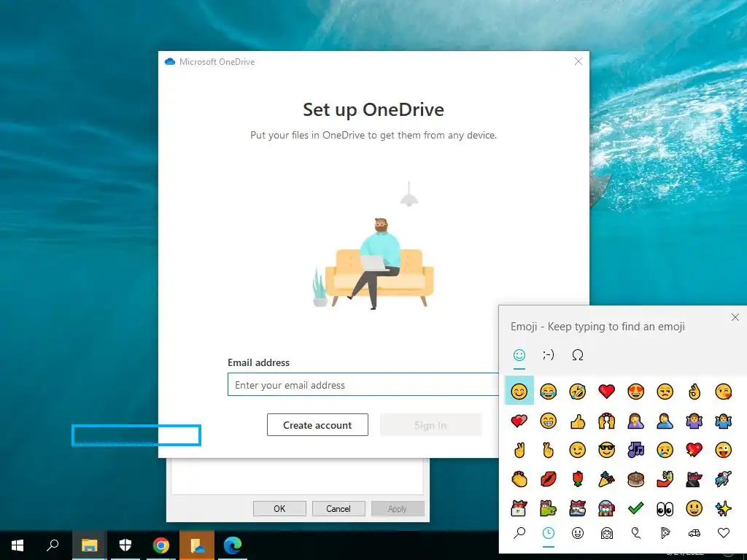Insert the single red heart emoji
Viewport: 747px width, 560px height.
click(606, 392)
